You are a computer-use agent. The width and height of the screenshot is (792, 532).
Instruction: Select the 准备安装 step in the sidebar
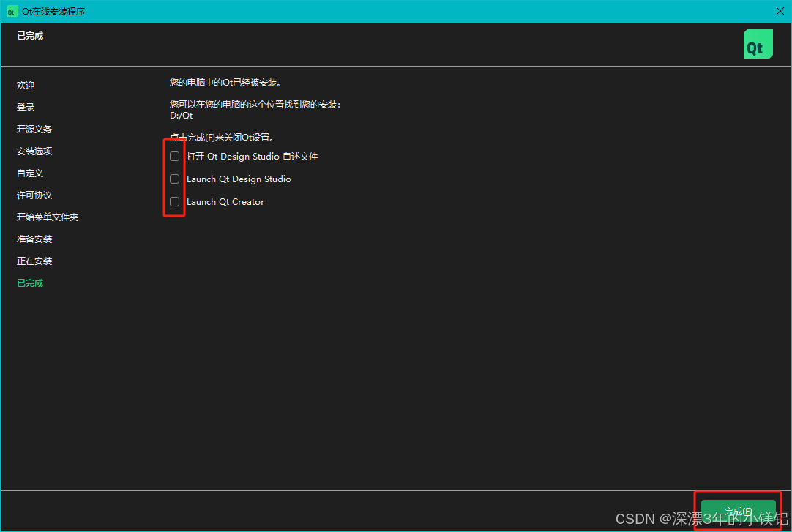coord(34,239)
